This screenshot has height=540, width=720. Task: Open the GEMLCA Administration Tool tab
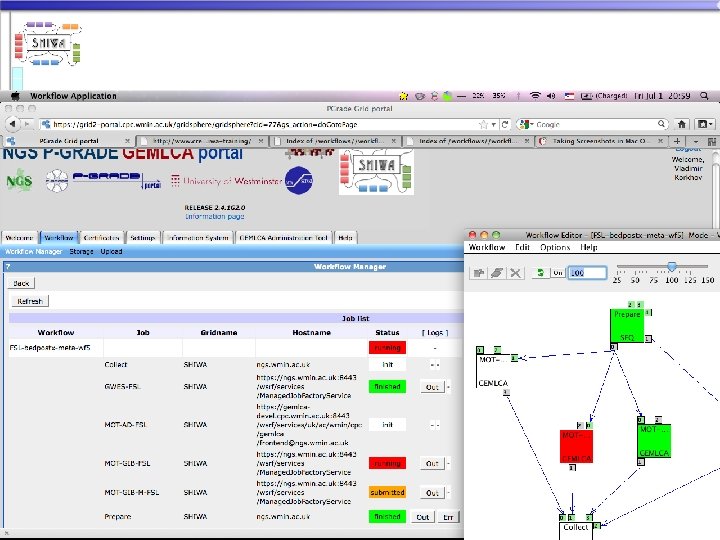tap(283, 237)
